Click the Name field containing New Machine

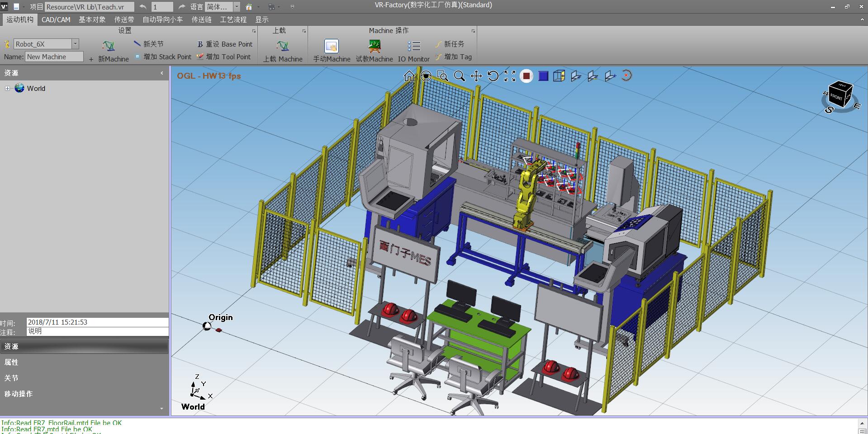pyautogui.click(x=54, y=57)
